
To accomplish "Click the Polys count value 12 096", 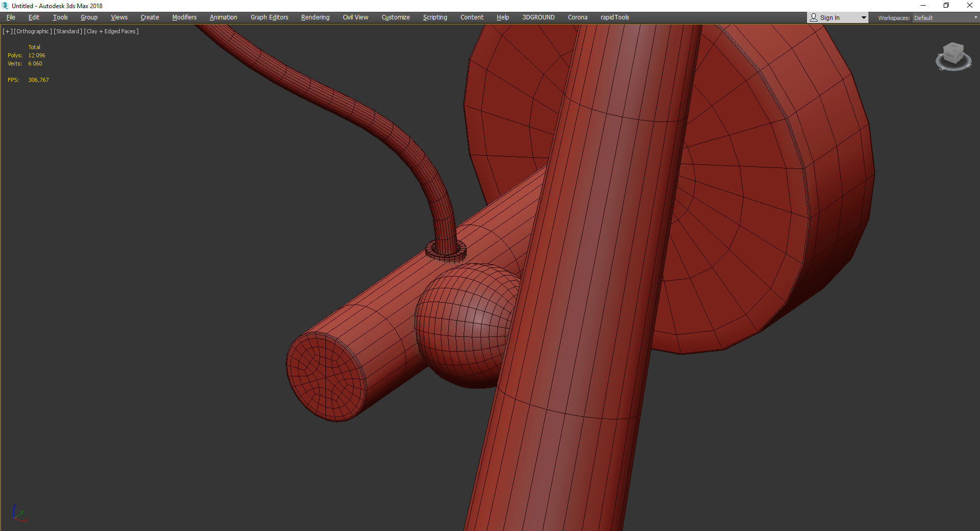I will 37,55.
